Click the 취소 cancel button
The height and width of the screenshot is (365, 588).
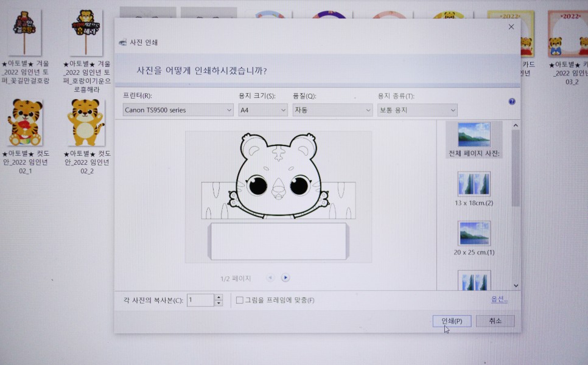coord(495,321)
